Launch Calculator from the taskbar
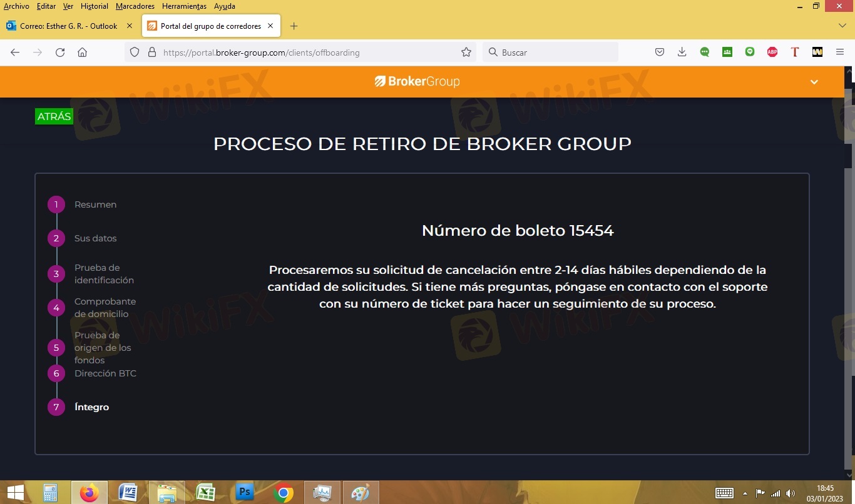The width and height of the screenshot is (855, 504). [51, 493]
